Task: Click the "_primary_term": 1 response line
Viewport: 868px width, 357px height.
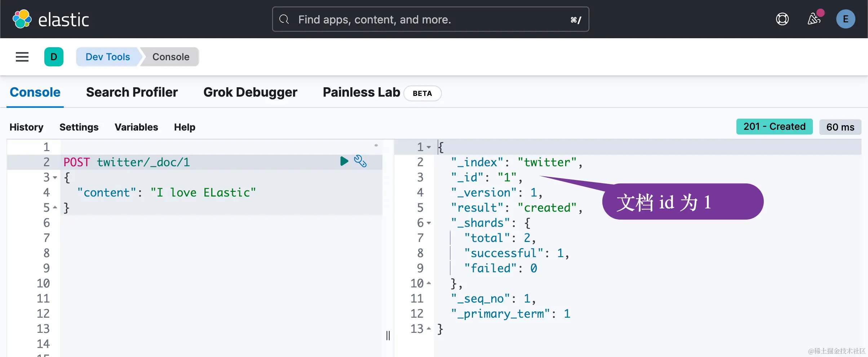Action: 510,314
